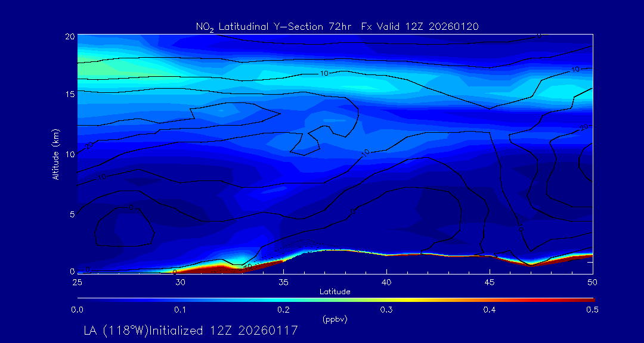Click the "(ppbv)" units label under colorbar
The width and height of the screenshot is (644, 343).
point(336,320)
